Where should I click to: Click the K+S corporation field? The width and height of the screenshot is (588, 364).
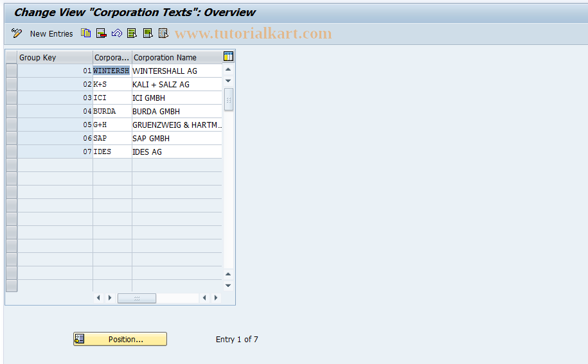(x=112, y=84)
